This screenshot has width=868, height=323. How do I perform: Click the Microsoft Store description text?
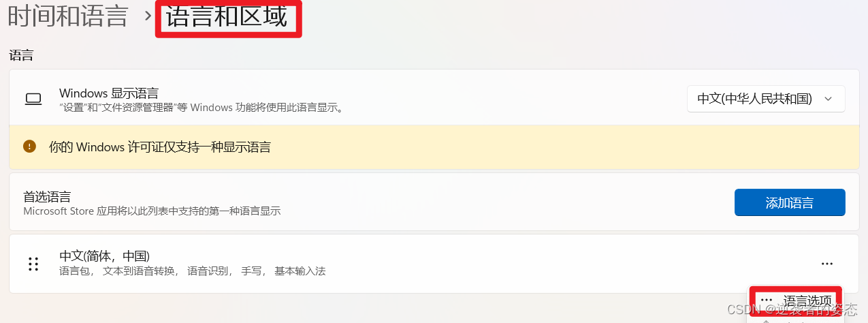152,211
